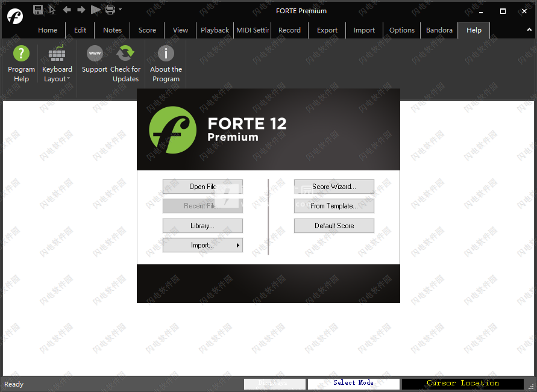Collapse the ribbon with the up chevron
The height and width of the screenshot is (392, 537).
click(529, 30)
